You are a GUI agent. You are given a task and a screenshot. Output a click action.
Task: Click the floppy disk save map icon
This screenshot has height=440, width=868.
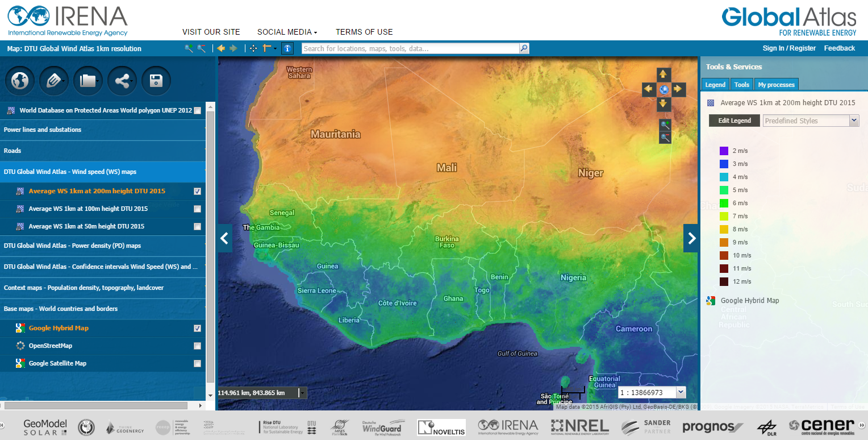(156, 81)
